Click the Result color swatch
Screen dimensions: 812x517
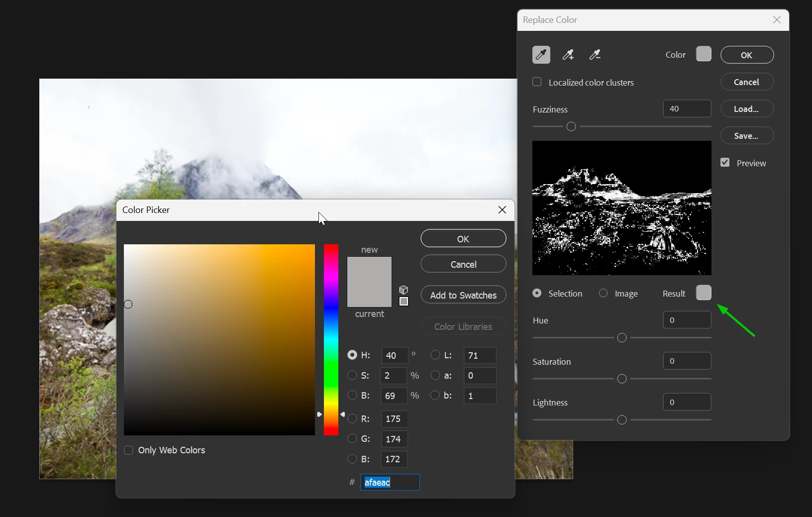704,293
